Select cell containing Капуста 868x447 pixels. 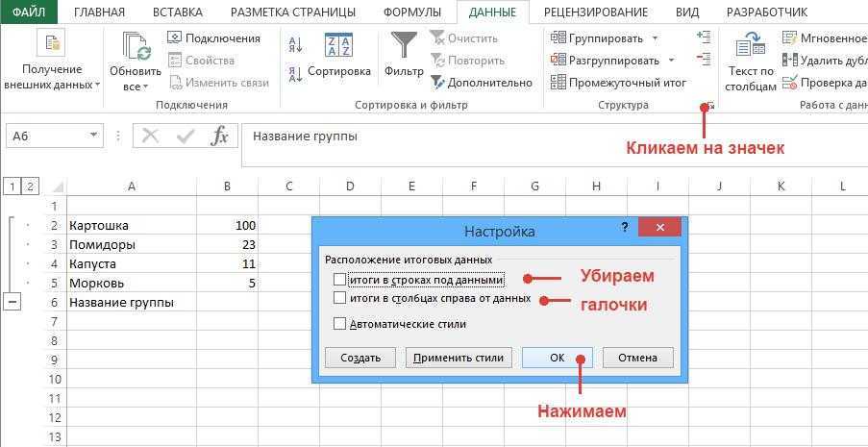(x=132, y=264)
